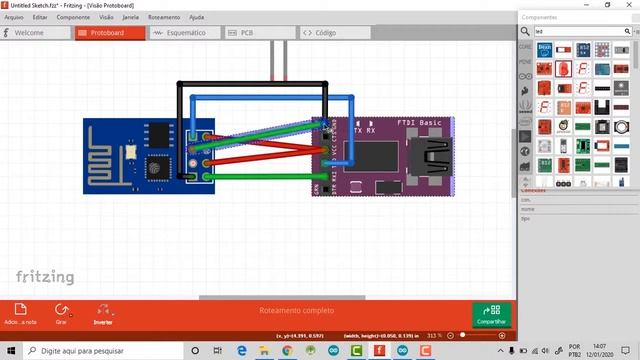Open the CORE parts bin
The width and height of the screenshot is (640, 360).
(x=525, y=47)
